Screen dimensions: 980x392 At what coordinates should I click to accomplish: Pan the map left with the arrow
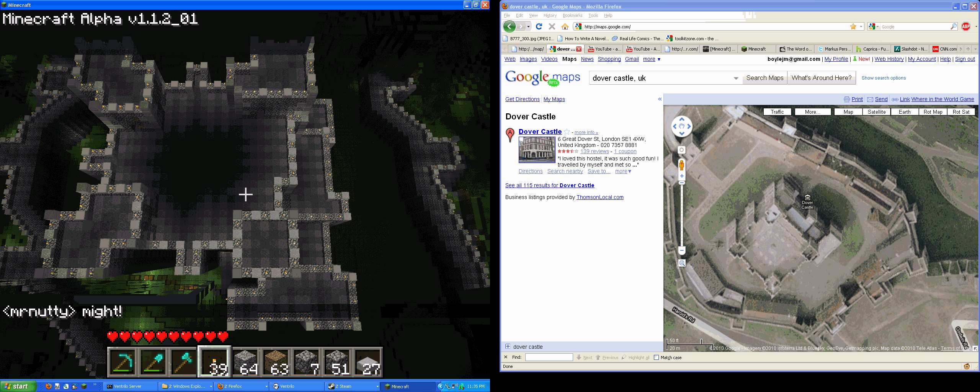[675, 126]
